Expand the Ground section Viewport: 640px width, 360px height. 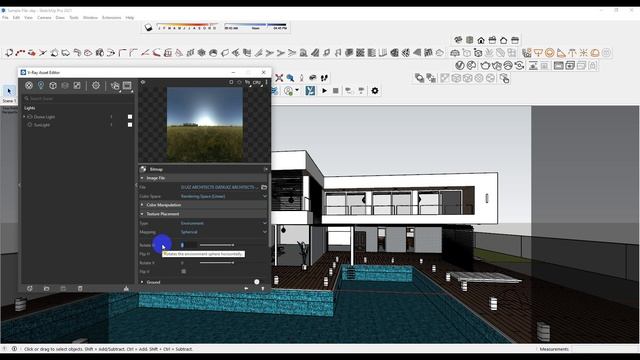point(142,282)
